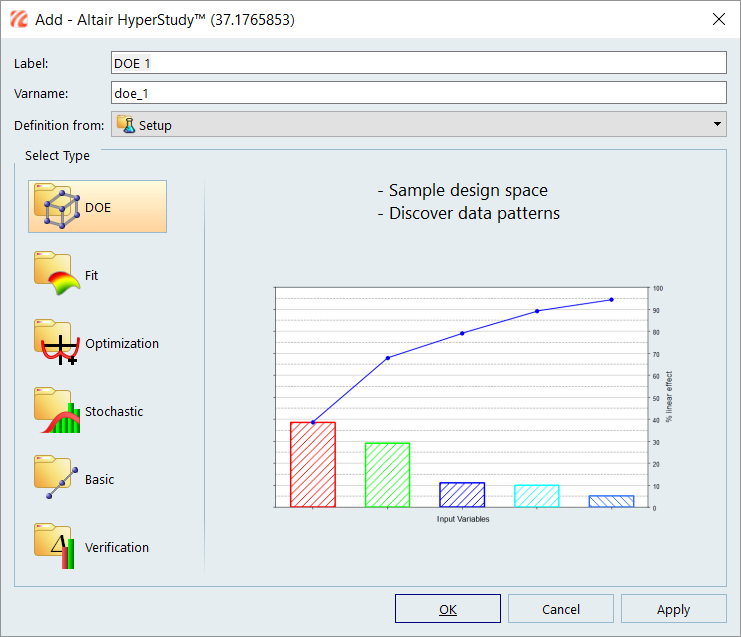This screenshot has width=741, height=637.
Task: Click the 'Sample design space' text
Action: click(468, 190)
